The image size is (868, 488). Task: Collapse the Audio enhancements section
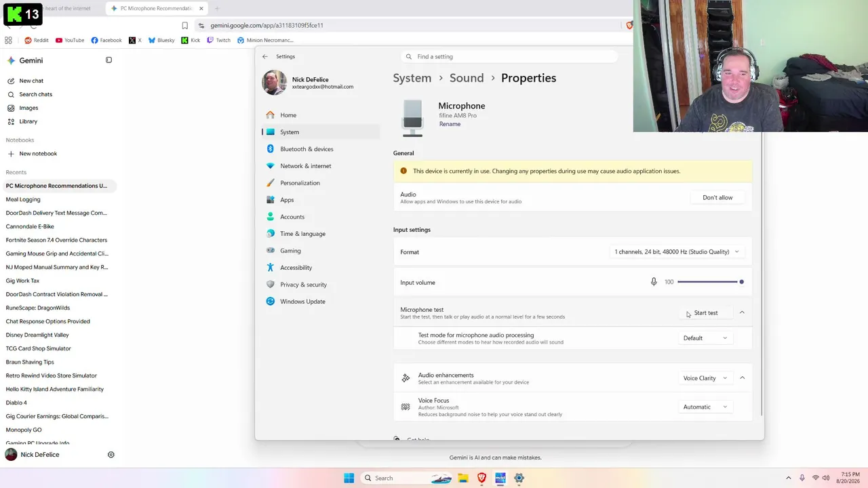(742, 378)
